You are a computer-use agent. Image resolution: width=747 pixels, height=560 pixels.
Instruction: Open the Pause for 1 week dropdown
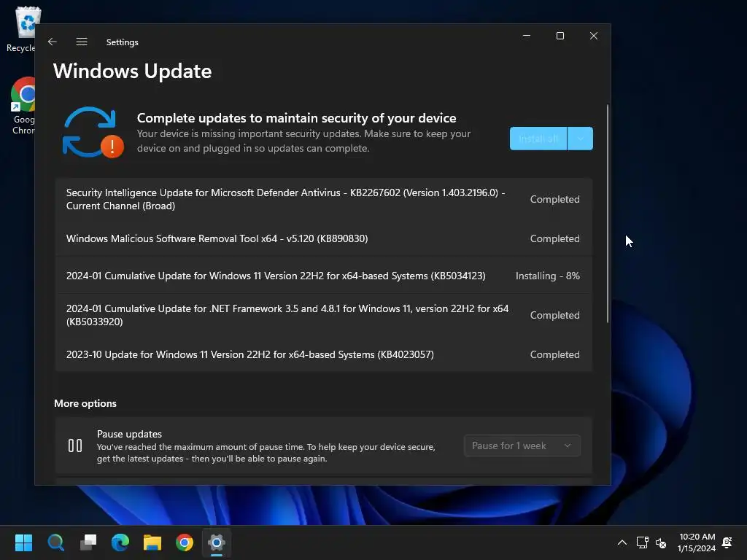pos(522,446)
